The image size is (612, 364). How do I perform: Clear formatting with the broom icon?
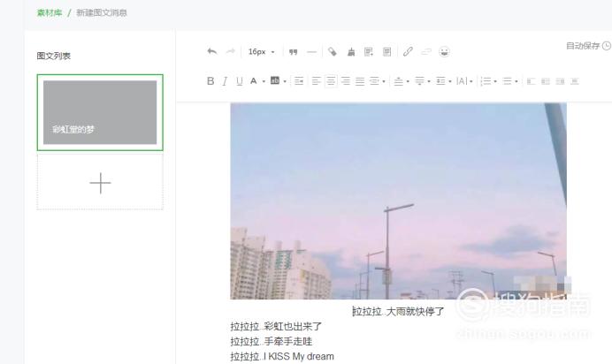pos(351,52)
